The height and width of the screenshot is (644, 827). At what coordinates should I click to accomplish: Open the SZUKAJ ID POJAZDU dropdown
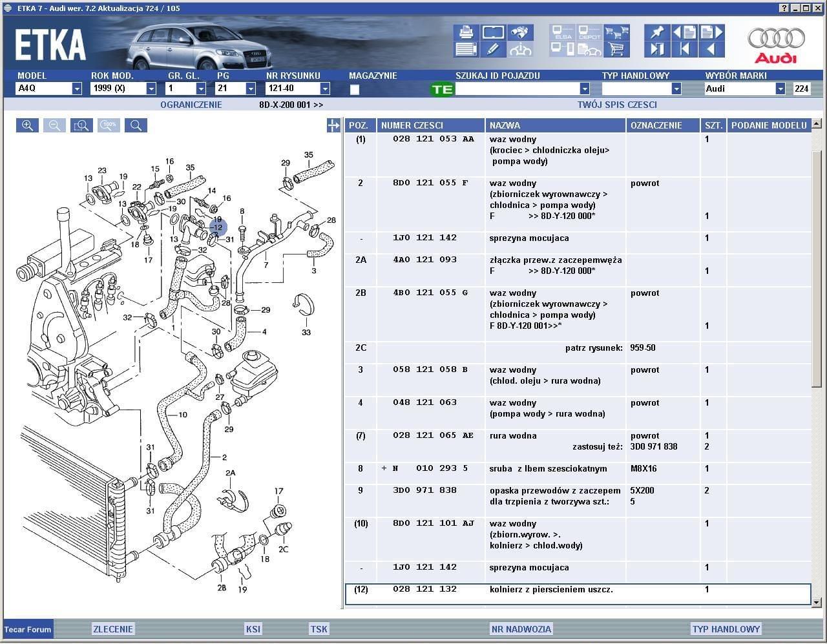tap(585, 89)
